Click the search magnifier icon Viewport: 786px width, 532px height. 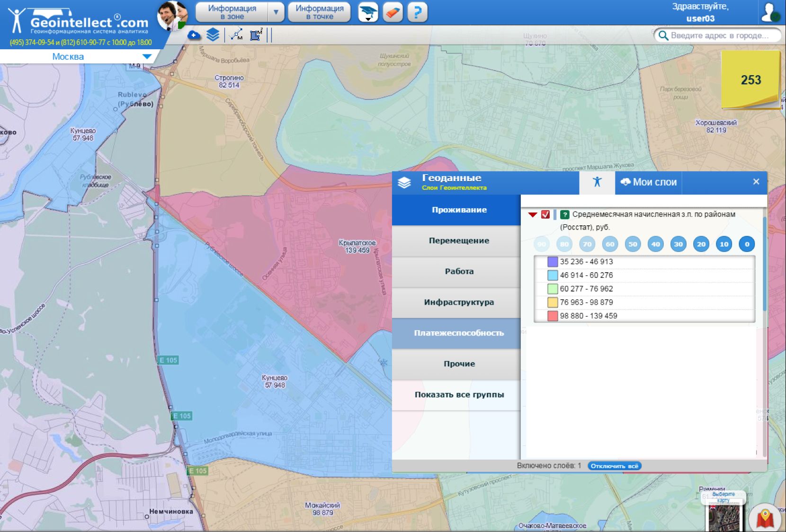click(x=663, y=35)
